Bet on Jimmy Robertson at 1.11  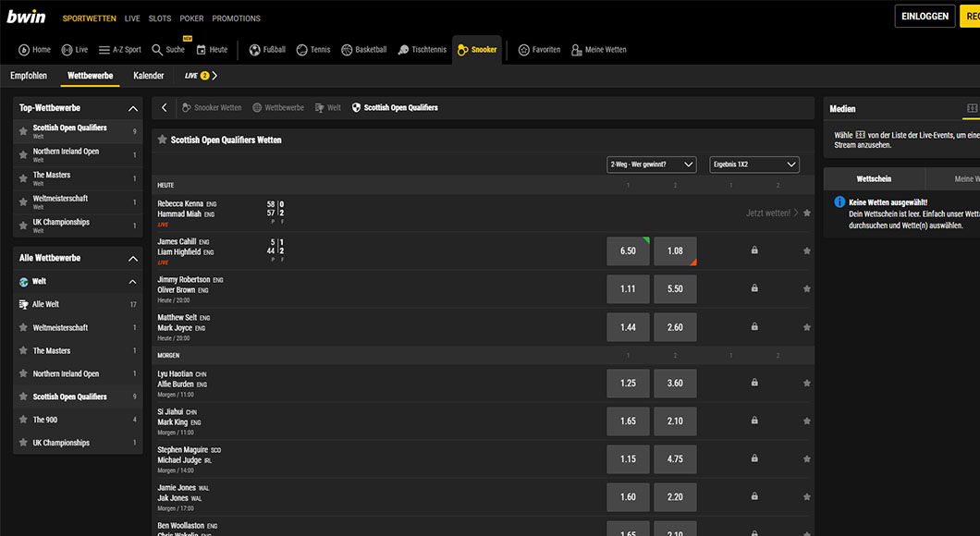(x=628, y=289)
